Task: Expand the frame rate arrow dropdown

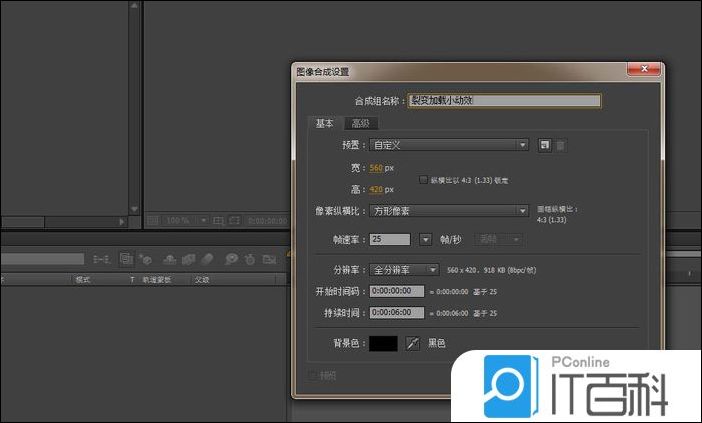Action: (424, 240)
